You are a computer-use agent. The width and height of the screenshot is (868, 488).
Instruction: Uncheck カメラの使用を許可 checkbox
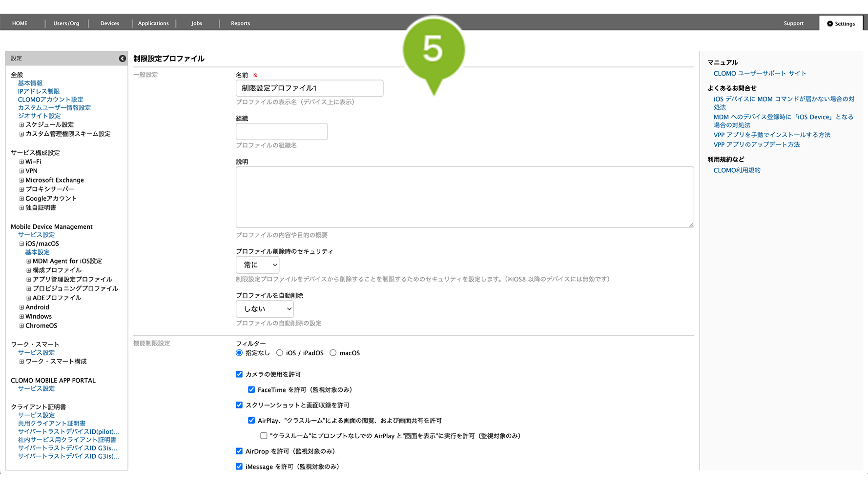pyautogui.click(x=239, y=374)
